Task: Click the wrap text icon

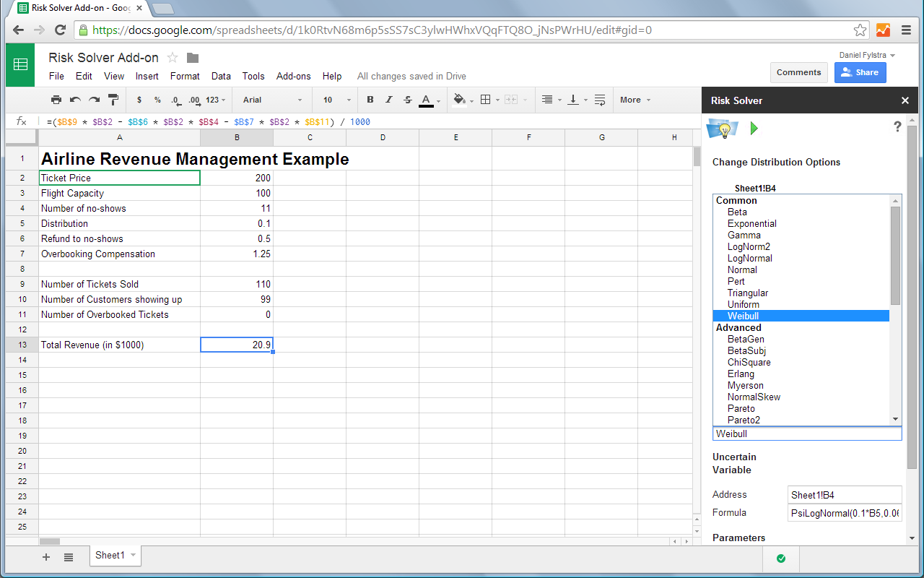Action: point(600,100)
